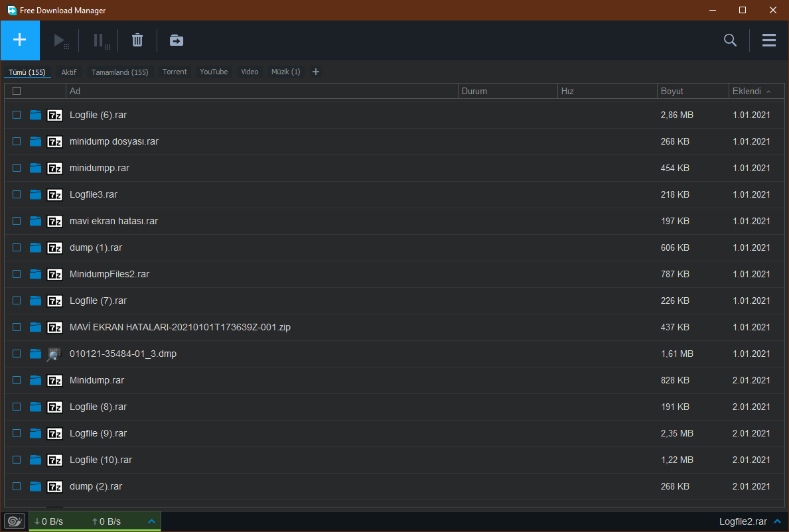The width and height of the screenshot is (789, 532).
Task: Select the checkbox next to Logfile (6).rar
Action: (16, 115)
